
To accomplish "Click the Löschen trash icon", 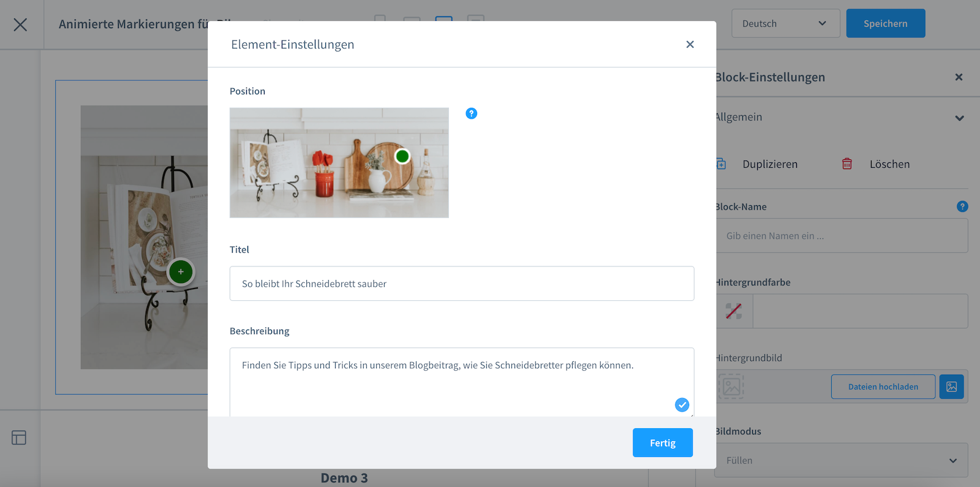I will 846,164.
